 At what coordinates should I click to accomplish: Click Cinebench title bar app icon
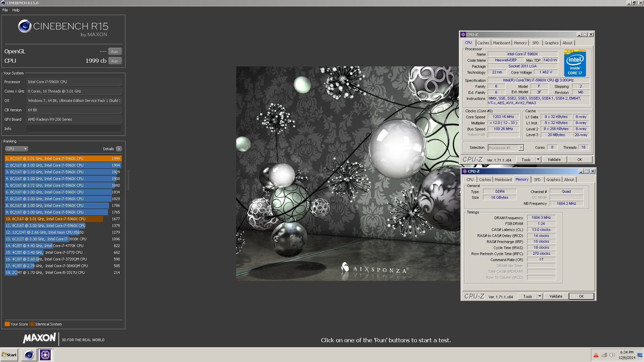click(x=3, y=3)
